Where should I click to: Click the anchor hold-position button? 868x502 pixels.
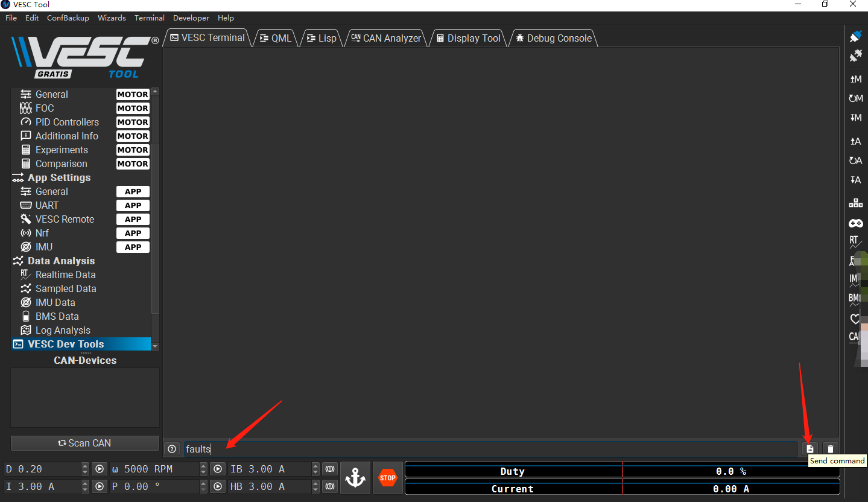(355, 478)
